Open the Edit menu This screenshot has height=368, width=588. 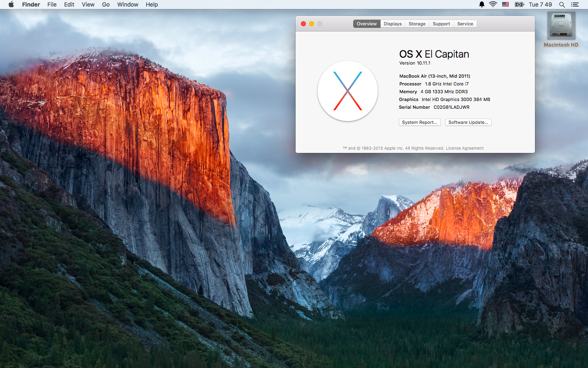[69, 4]
